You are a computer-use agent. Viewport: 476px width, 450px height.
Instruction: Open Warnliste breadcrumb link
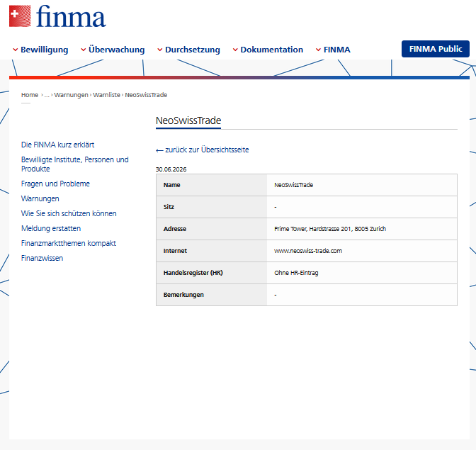coord(106,95)
